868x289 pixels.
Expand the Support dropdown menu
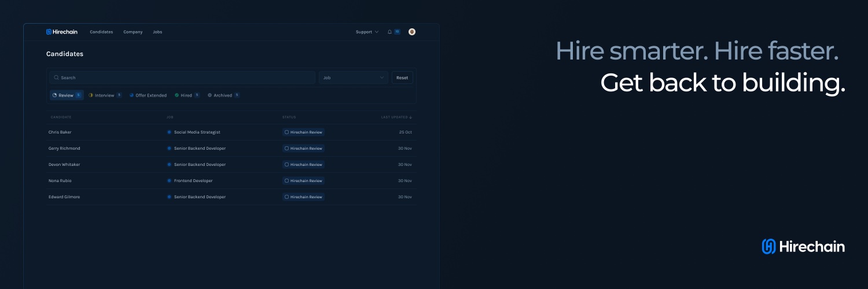pyautogui.click(x=367, y=32)
